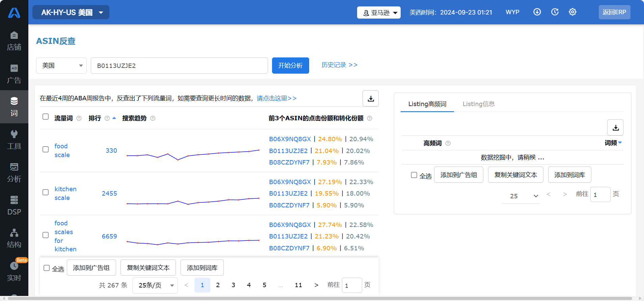The height and width of the screenshot is (301, 644).
Task: Switch to Listing高频词 tab
Action: [x=427, y=104]
